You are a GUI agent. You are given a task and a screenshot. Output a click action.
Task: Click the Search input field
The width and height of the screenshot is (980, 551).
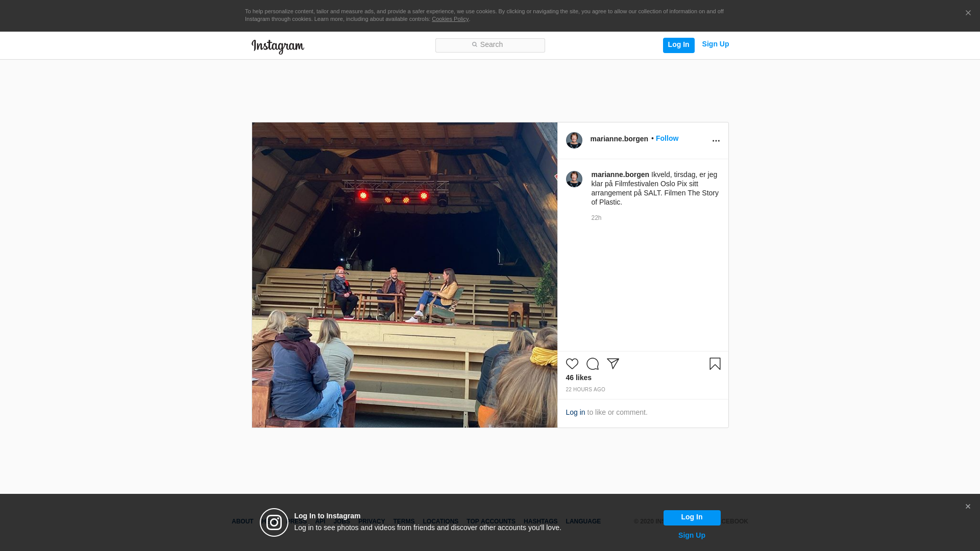[x=490, y=45]
